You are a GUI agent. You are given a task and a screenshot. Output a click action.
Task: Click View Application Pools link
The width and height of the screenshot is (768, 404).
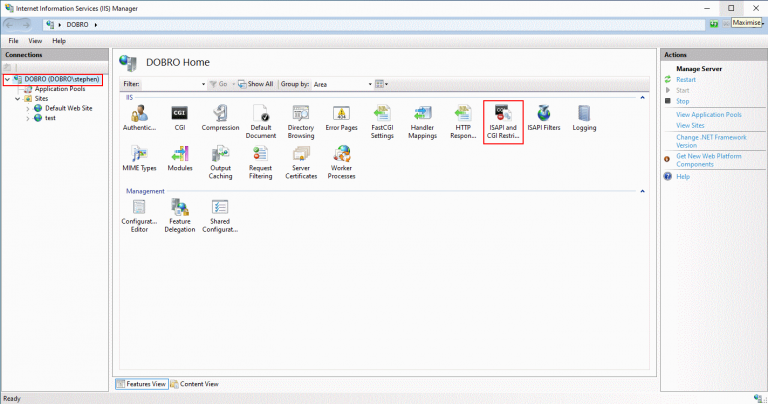710,115
